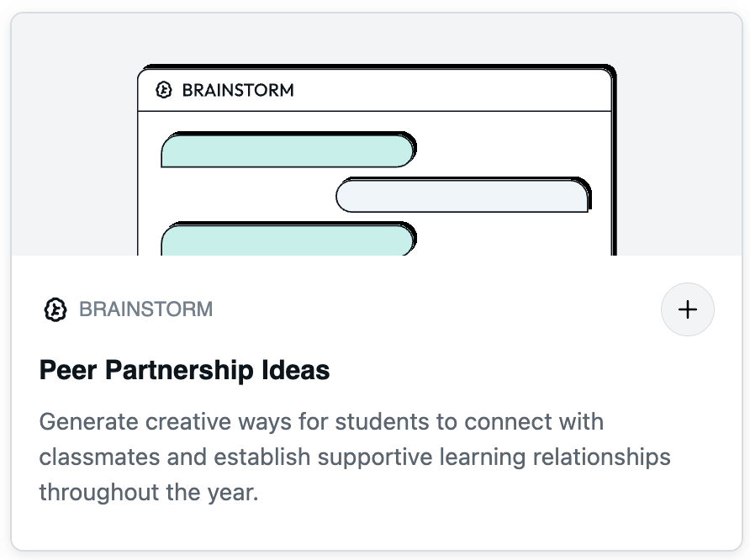The width and height of the screenshot is (750, 560).
Task: Click the thick black shadow edge of illustration window
Action: tap(614, 162)
